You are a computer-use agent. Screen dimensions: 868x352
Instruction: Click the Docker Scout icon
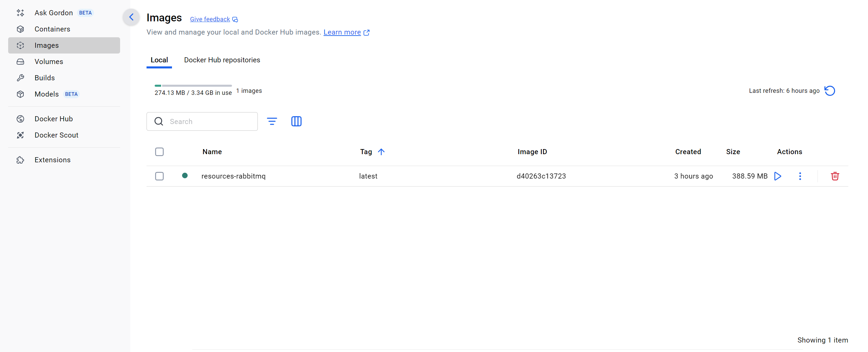(20, 135)
